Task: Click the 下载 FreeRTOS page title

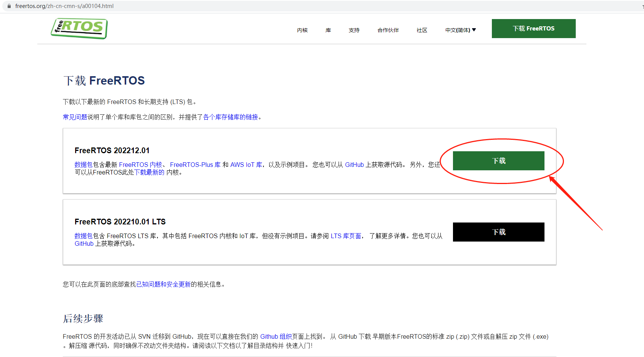Action: (104, 80)
